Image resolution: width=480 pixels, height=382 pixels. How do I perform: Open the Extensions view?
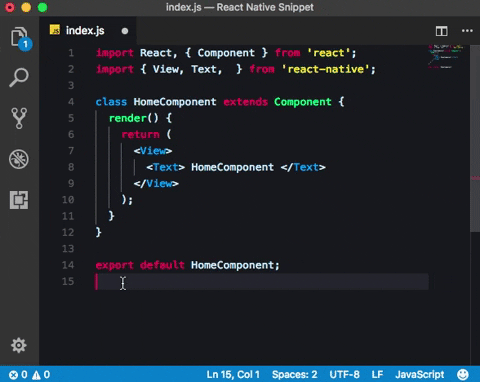19,200
